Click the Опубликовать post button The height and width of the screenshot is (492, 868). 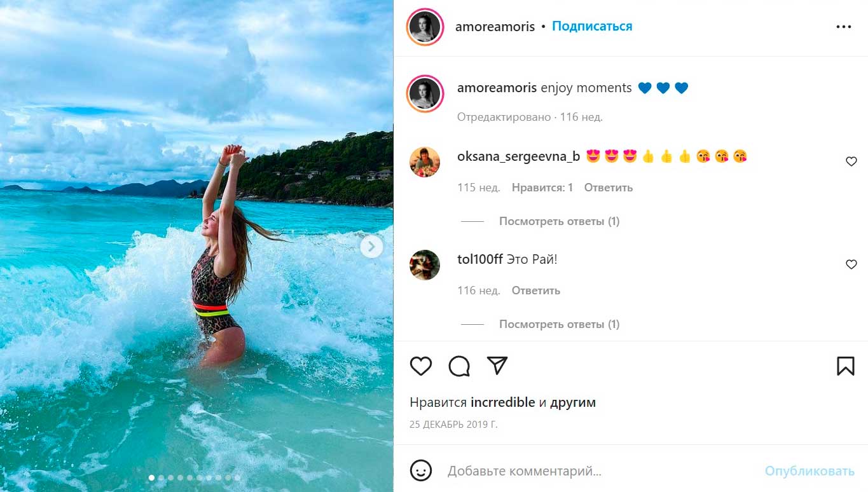click(x=809, y=471)
